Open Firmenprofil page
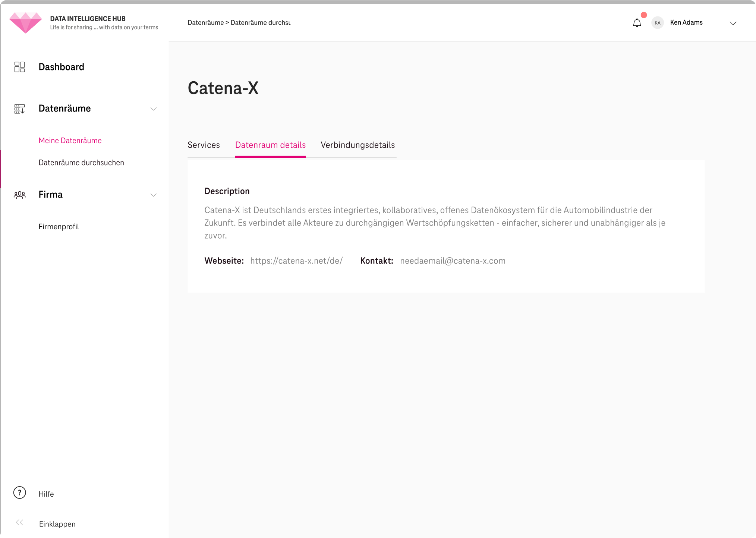The width and height of the screenshot is (756, 538). pos(59,227)
